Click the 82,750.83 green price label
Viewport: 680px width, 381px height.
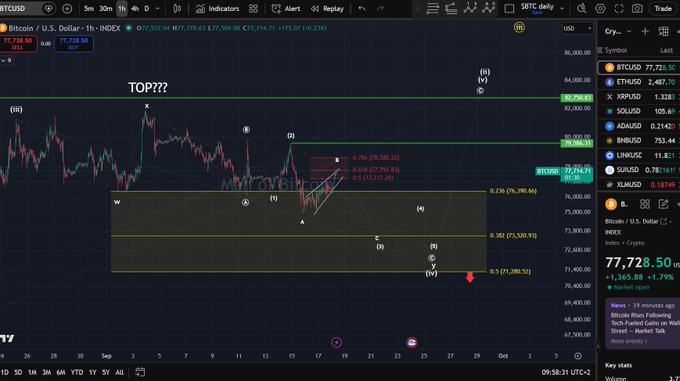(576, 98)
